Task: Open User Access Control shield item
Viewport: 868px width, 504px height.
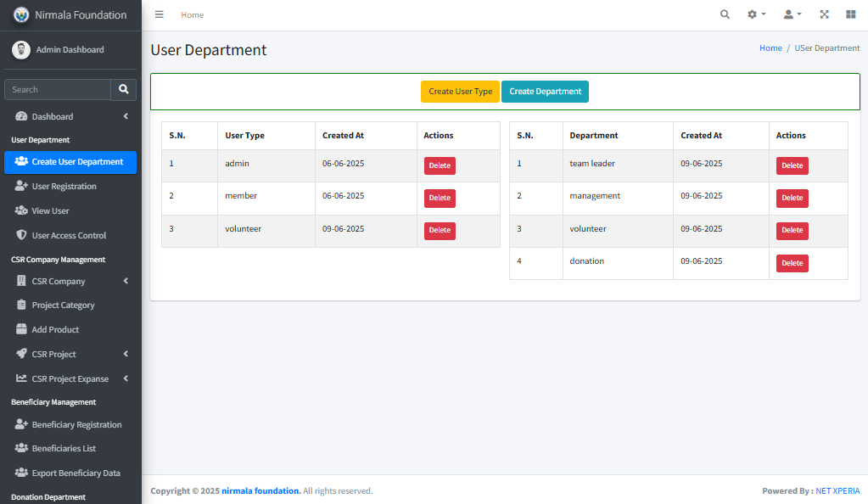Action: coord(69,235)
